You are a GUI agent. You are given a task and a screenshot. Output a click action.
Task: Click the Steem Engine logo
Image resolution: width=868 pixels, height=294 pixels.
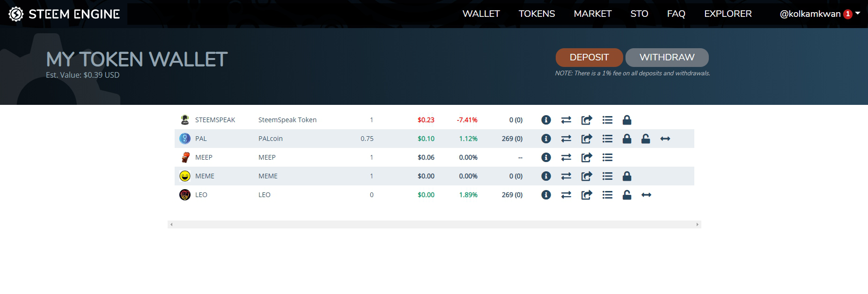point(64,14)
